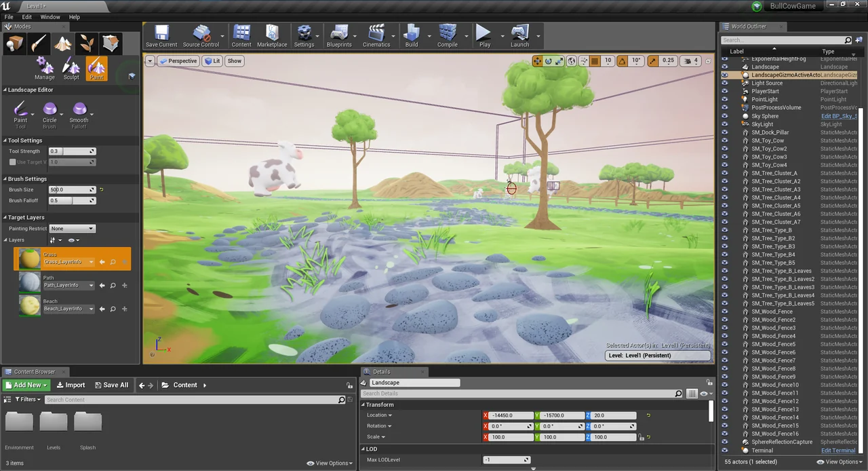Screen dimensions: 868x471
Task: Select the Landscape mode icon
Action: (63, 44)
